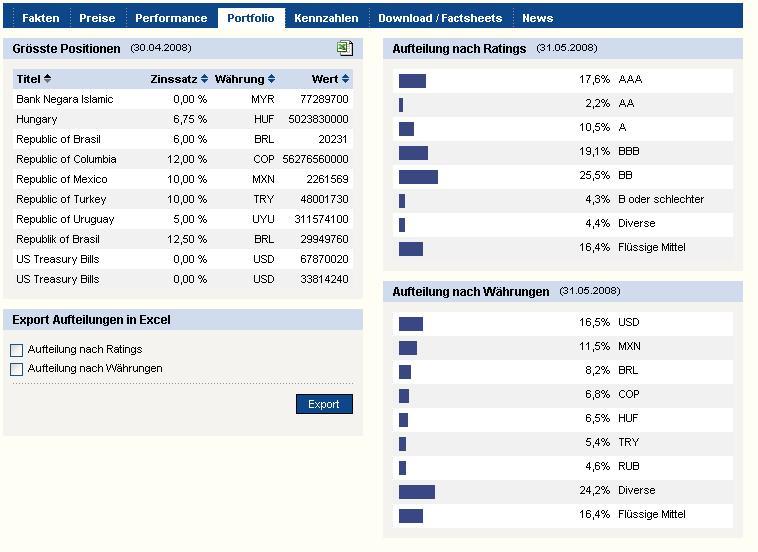
Task: Click the Diverse currency bar
Action: (x=416, y=491)
